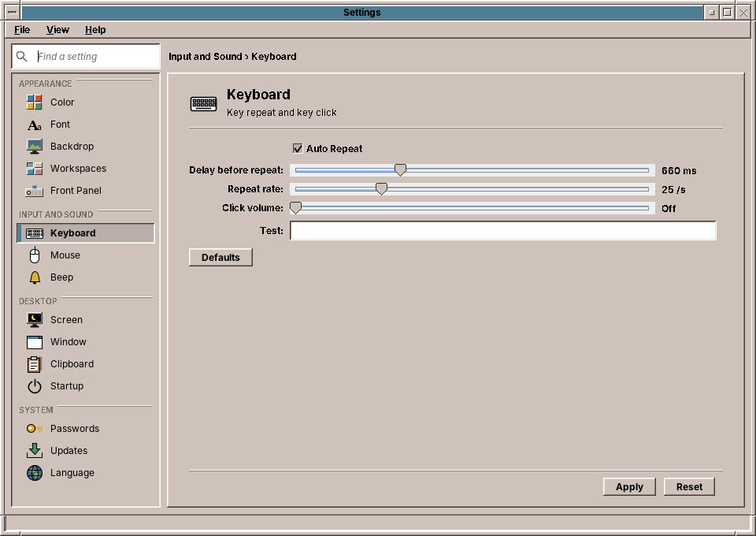Viewport: 756px width, 536px height.
Task: Select the Language label
Action: point(72,473)
